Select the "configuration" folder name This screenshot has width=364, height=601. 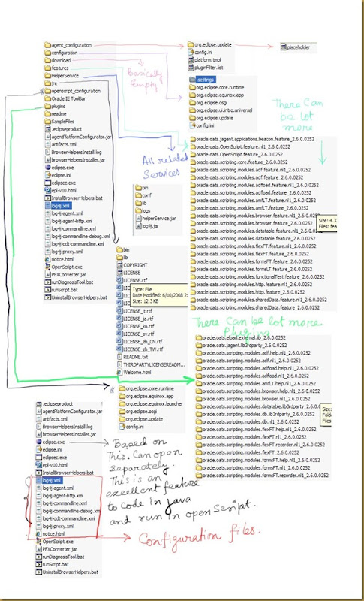65,53
